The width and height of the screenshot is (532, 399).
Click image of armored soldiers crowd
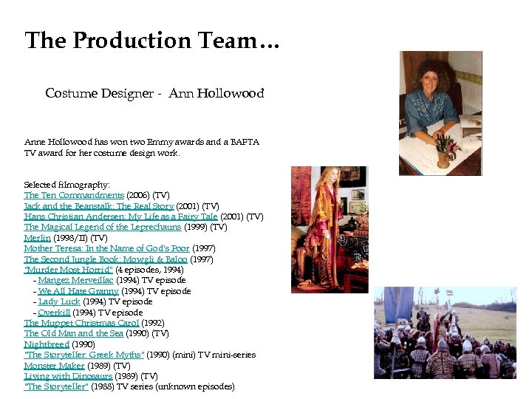[x=445, y=332]
